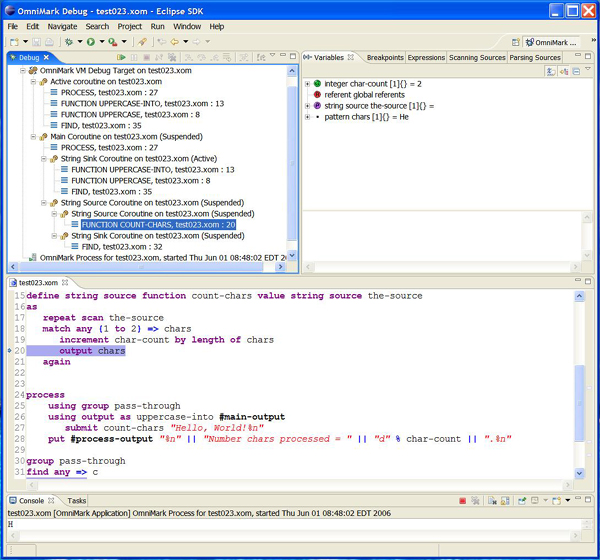Collapse OmniMark VM Debug Target tree node

23,70
